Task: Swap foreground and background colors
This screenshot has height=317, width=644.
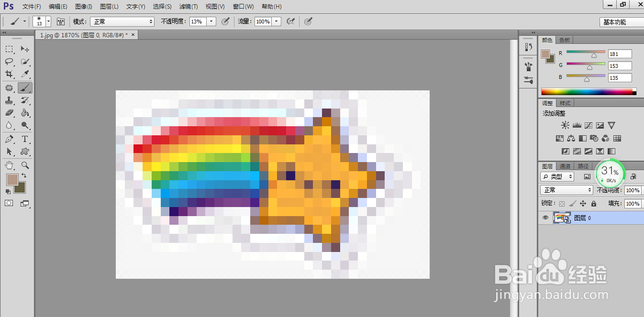Action: (24, 176)
